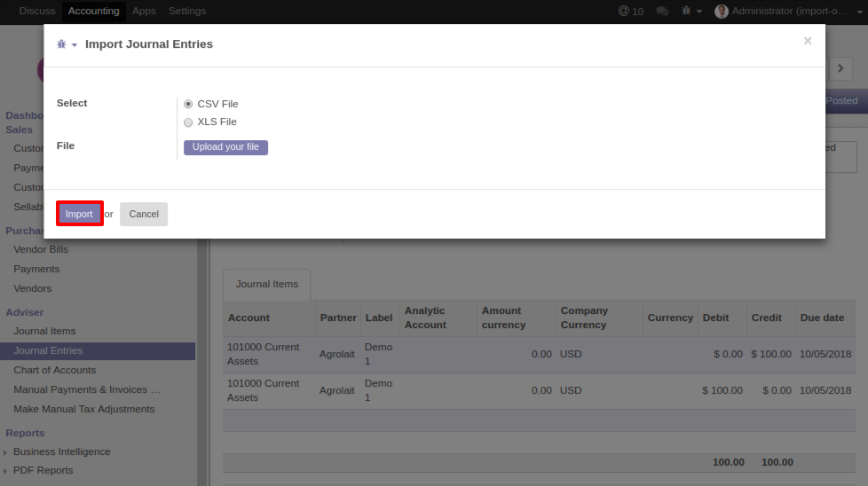Screen dimensions: 868x486
Task: Click the Import button
Action: pos(79,214)
